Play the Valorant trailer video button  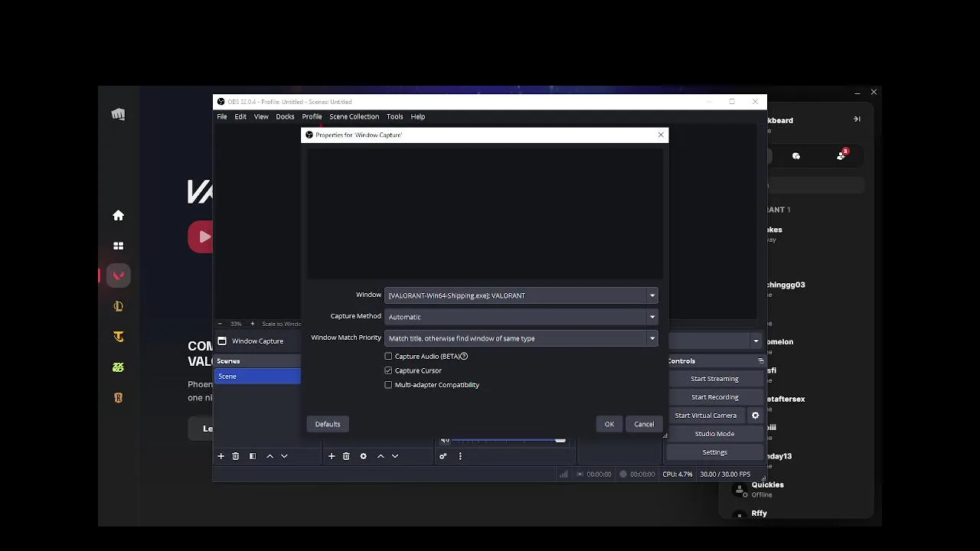pyautogui.click(x=201, y=237)
